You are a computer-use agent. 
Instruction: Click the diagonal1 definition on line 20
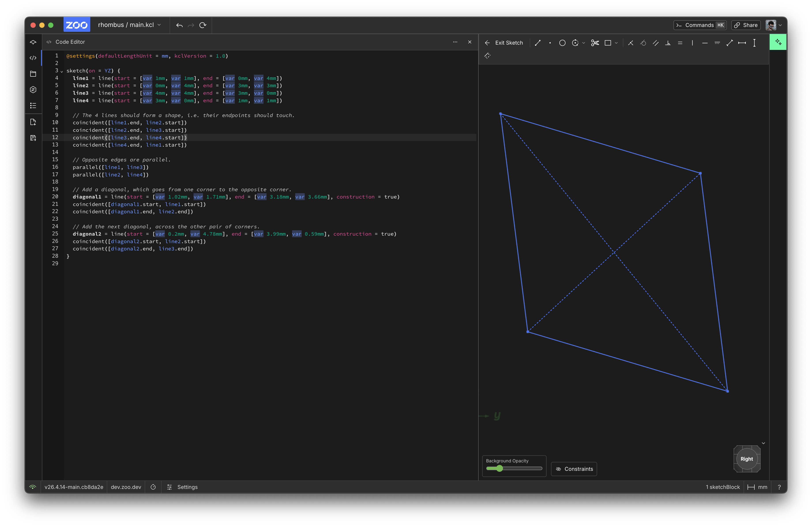[236, 197]
